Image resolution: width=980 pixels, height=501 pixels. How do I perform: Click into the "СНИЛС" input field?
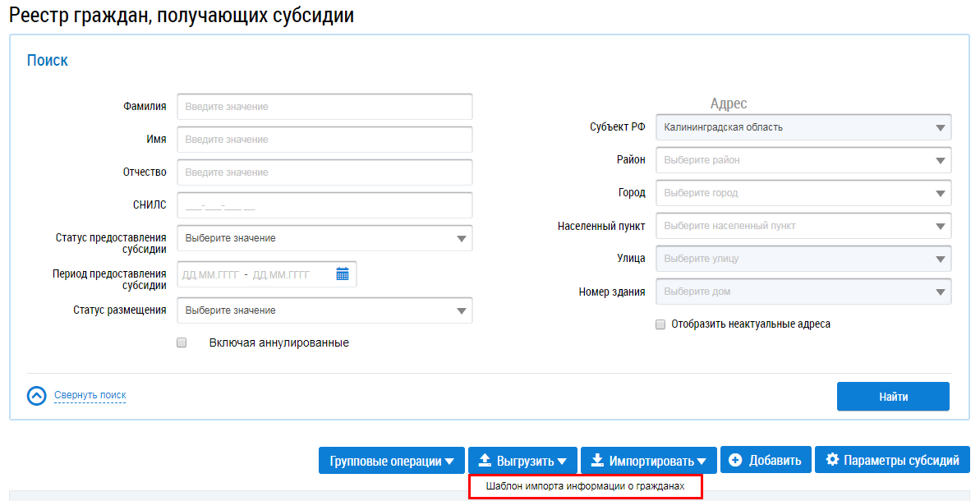coord(324,205)
